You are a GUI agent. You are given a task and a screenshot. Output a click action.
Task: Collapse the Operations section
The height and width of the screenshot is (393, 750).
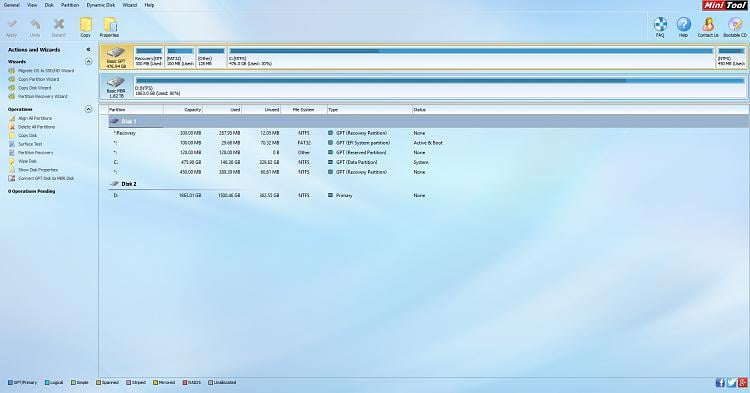(x=88, y=109)
